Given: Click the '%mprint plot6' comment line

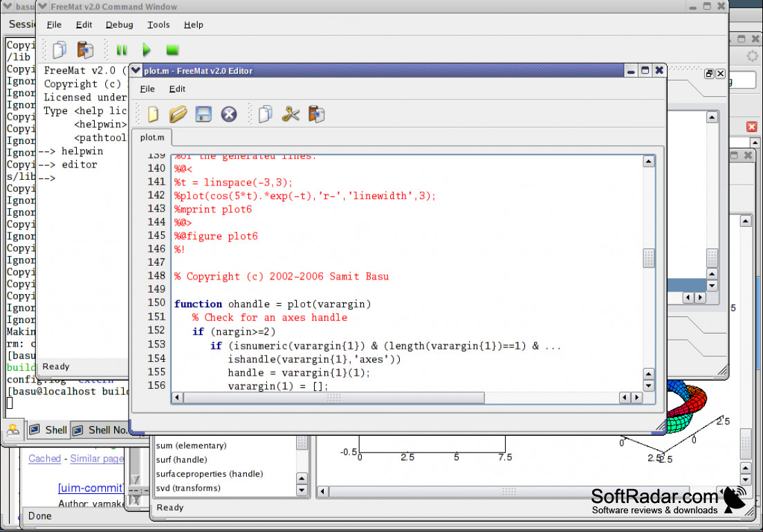Looking at the screenshot, I should coord(213,210).
